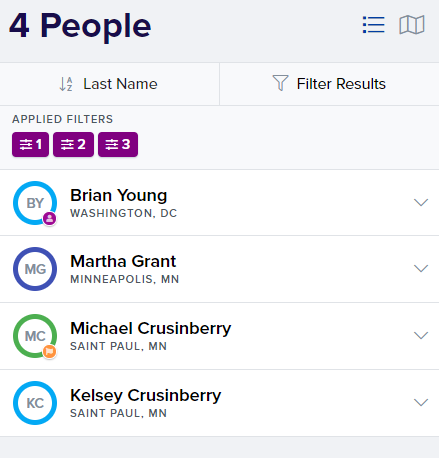439x458 pixels.
Task: Expand Michael Crusinberry's row chevron
Action: [x=421, y=335]
